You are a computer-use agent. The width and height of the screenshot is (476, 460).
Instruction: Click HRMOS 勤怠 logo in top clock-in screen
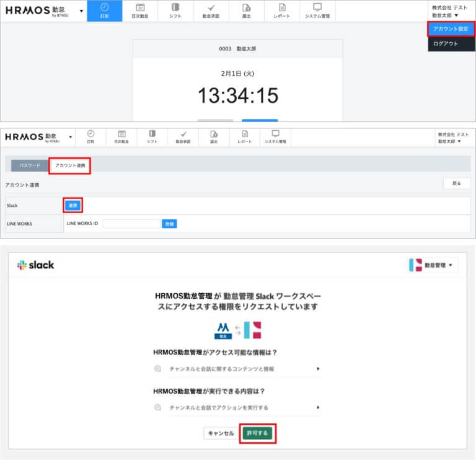(37, 11)
